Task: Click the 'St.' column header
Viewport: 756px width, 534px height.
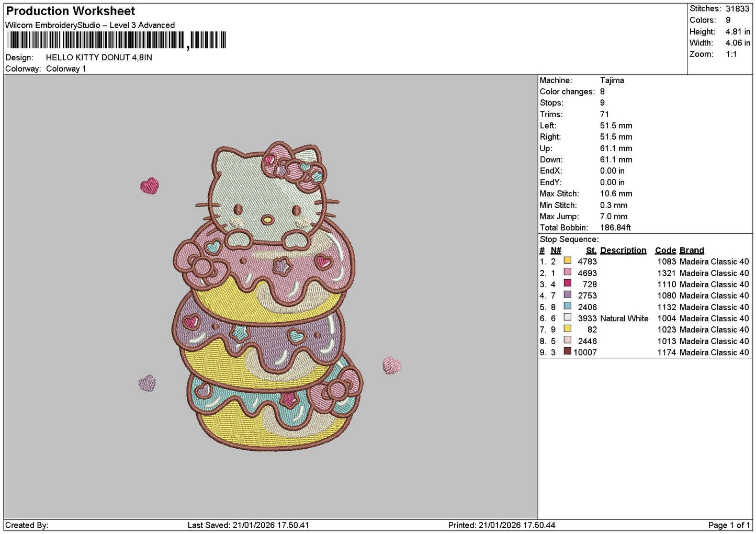Action: 591,251
